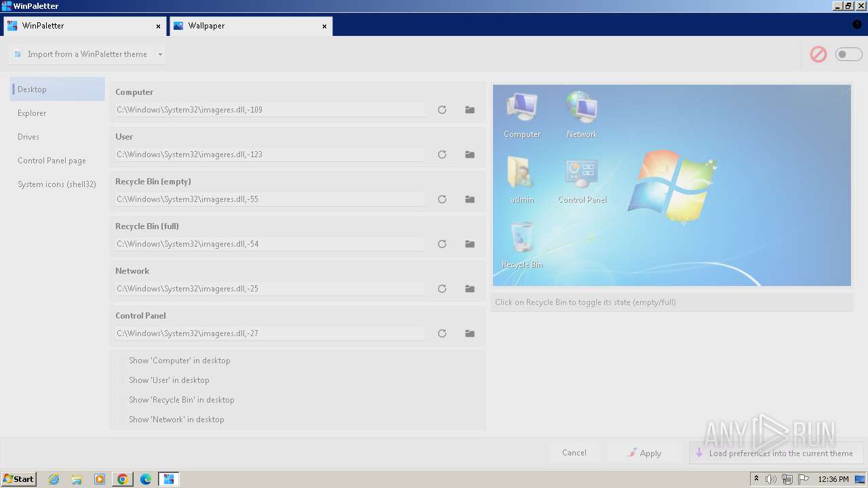Click the Computer icon path field

[x=270, y=110]
